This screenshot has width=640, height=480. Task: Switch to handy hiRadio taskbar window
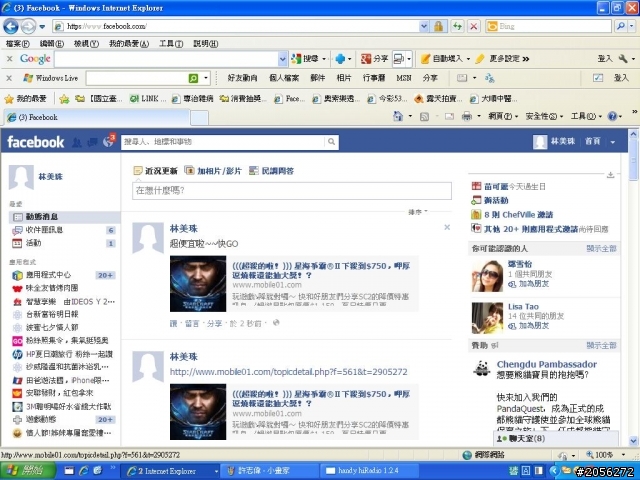coord(369,471)
